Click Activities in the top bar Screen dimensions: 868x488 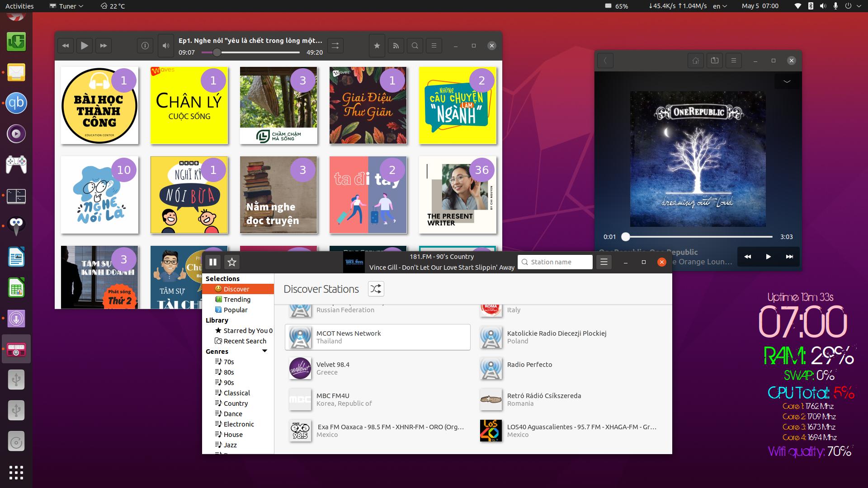tap(19, 6)
